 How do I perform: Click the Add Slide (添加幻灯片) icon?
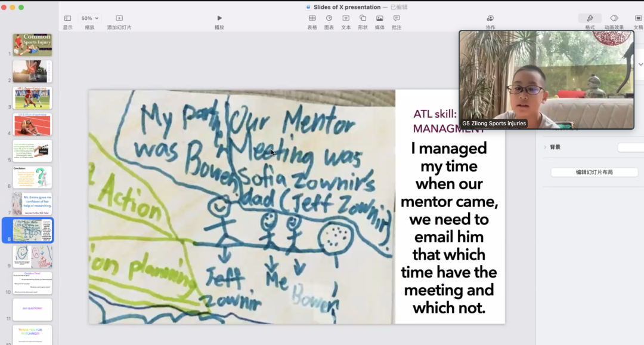(119, 19)
